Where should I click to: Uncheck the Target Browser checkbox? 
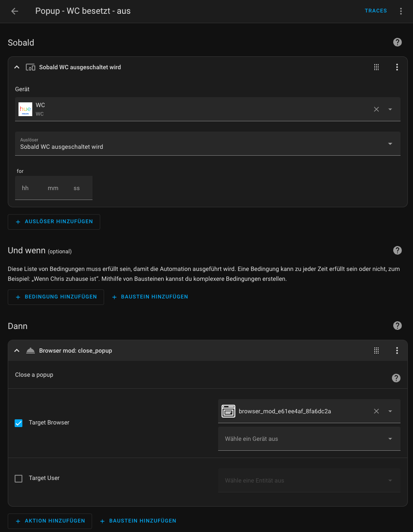18,423
